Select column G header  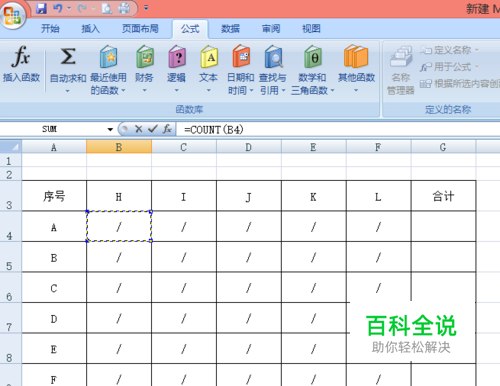443,147
